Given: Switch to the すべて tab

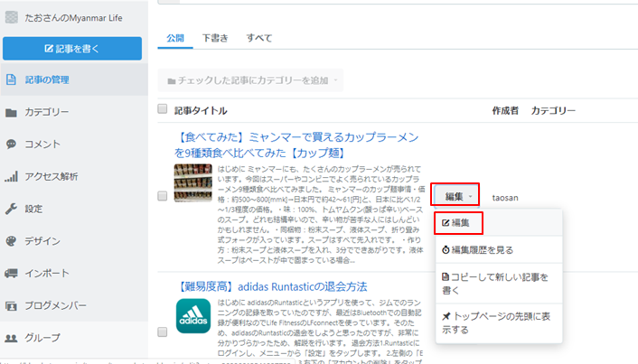Looking at the screenshot, I should tap(258, 38).
